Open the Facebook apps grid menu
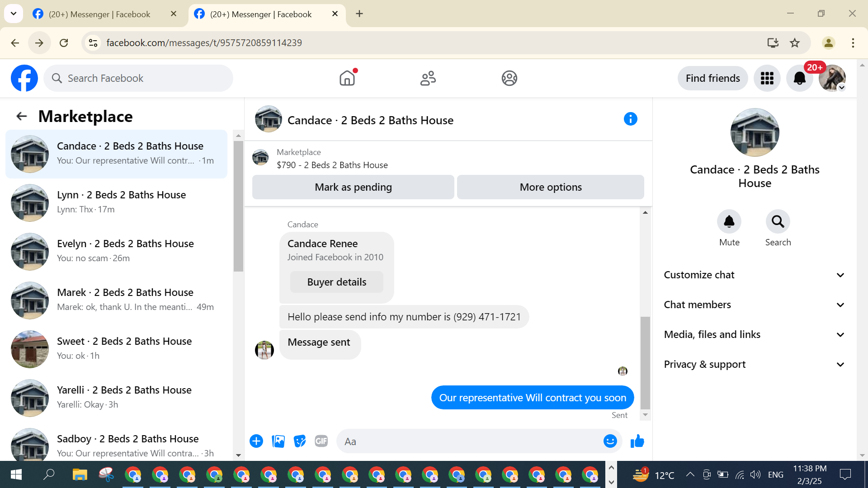Image resolution: width=868 pixels, height=488 pixels. pos(767,78)
